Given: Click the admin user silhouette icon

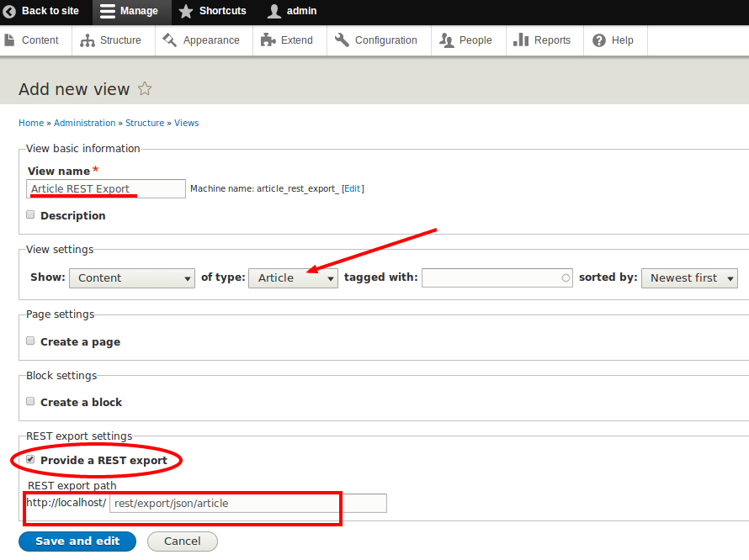Looking at the screenshot, I should click(274, 11).
